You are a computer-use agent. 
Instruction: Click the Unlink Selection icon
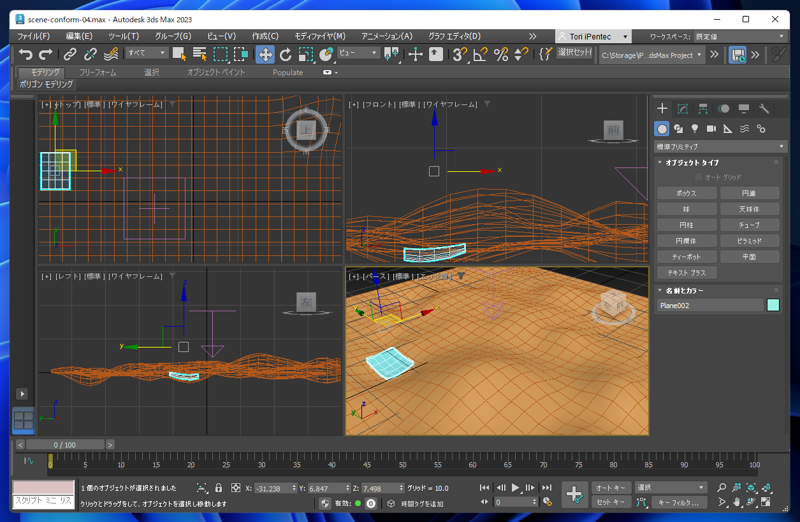pyautogui.click(x=90, y=54)
